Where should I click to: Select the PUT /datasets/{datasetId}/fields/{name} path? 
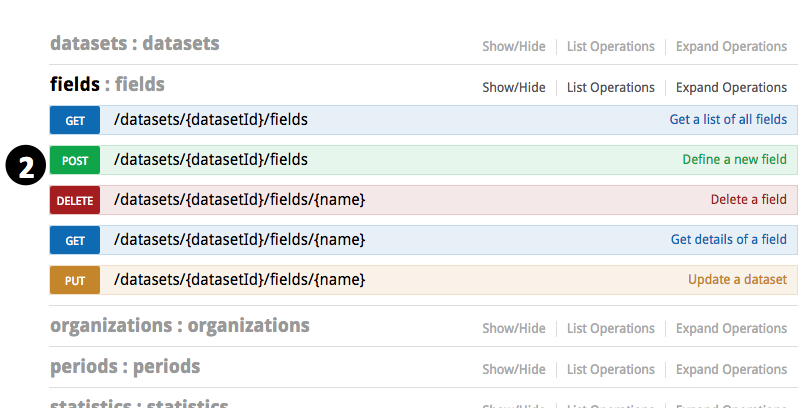coord(239,280)
